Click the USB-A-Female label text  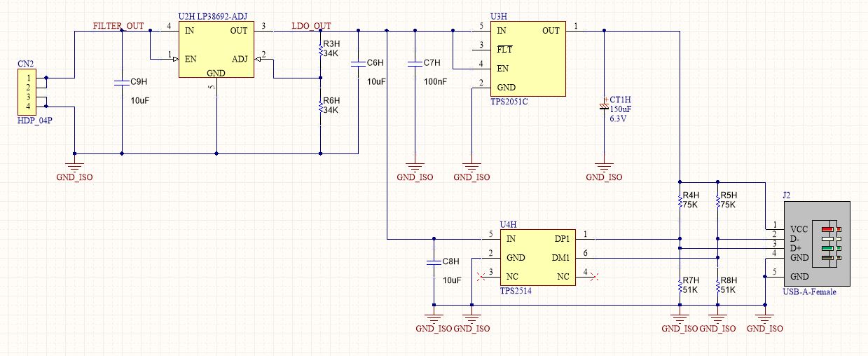(810, 292)
